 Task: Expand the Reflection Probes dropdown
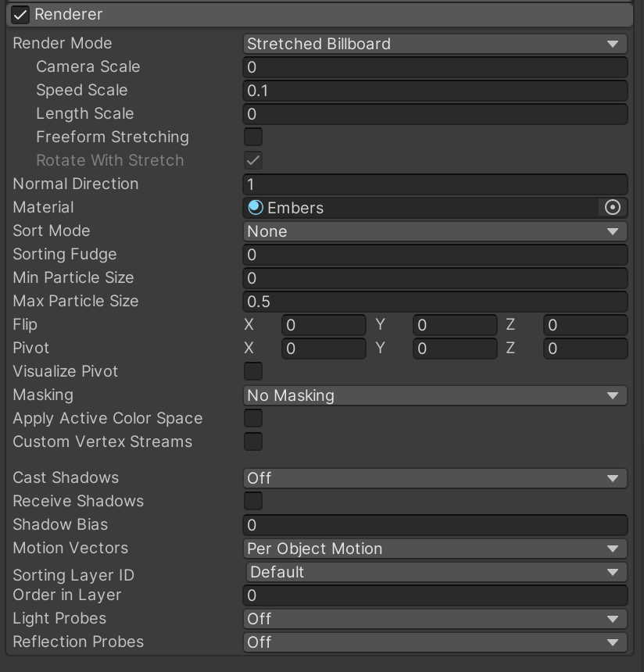435,642
